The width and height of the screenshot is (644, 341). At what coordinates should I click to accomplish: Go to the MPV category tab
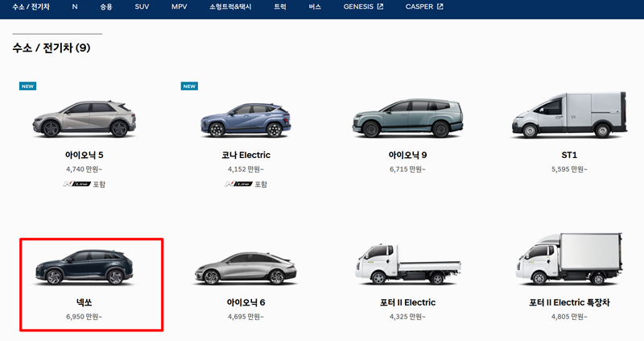tap(179, 6)
